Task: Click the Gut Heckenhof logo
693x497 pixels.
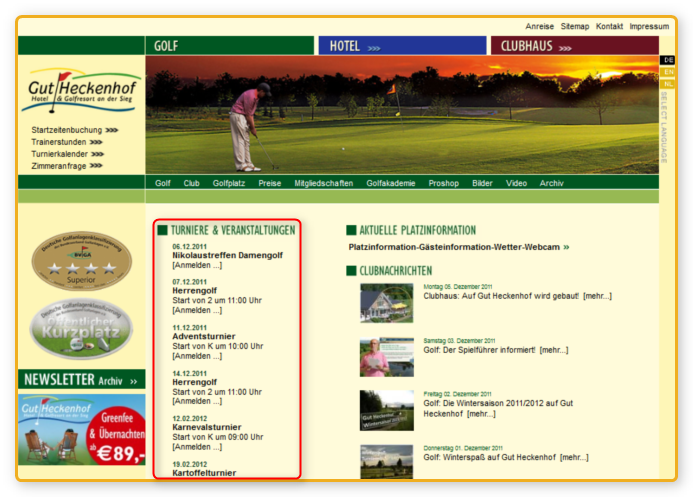Action: pos(81,91)
